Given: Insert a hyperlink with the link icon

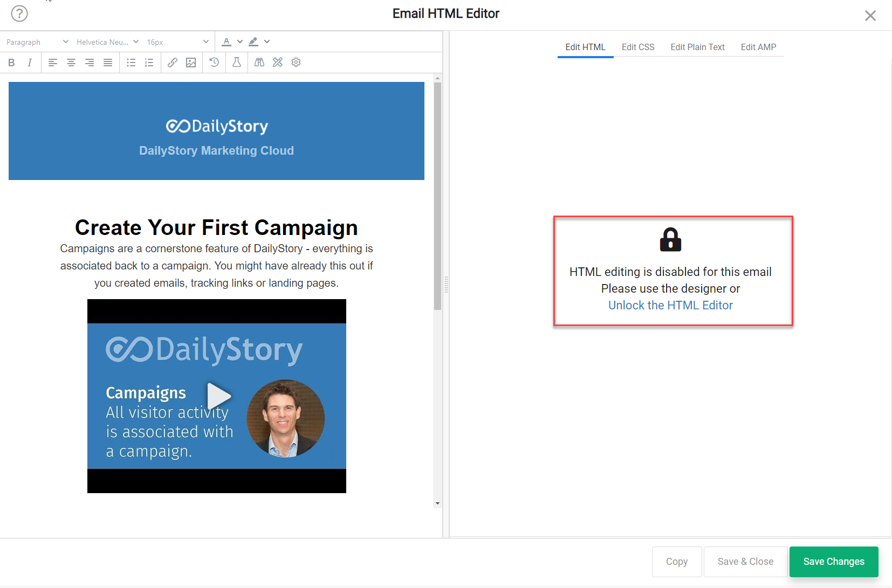Looking at the screenshot, I should pos(173,63).
